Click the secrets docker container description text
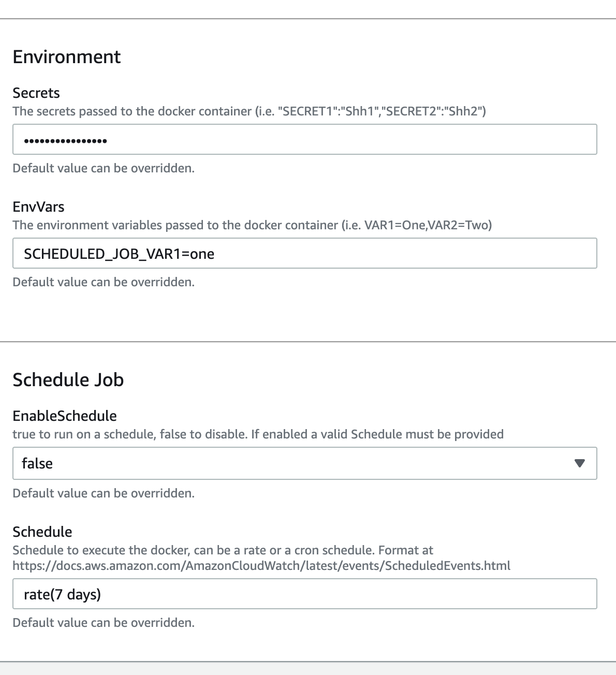616x675 pixels. point(249,111)
